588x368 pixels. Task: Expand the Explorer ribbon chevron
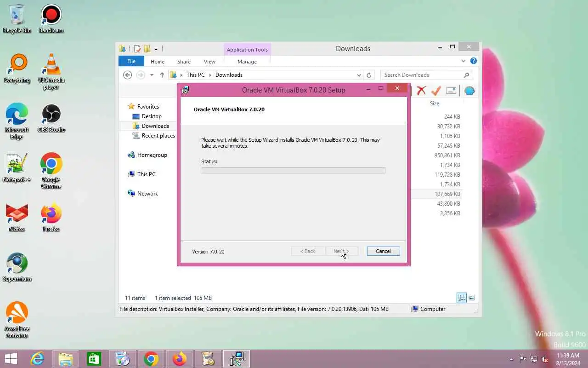[x=464, y=61]
